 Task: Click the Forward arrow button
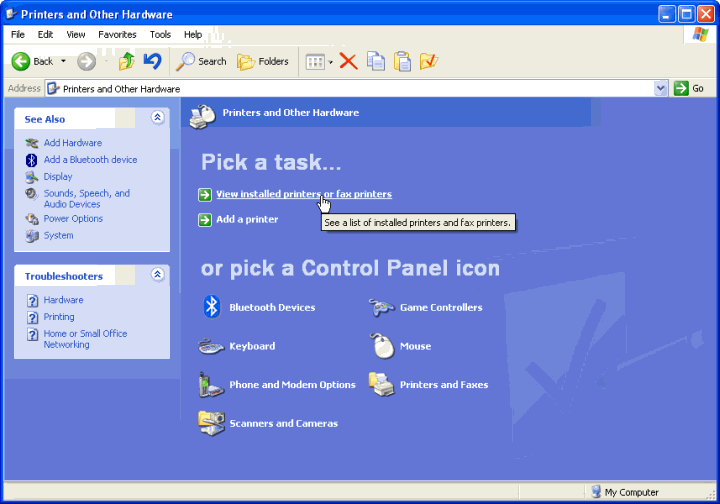pyautogui.click(x=86, y=62)
